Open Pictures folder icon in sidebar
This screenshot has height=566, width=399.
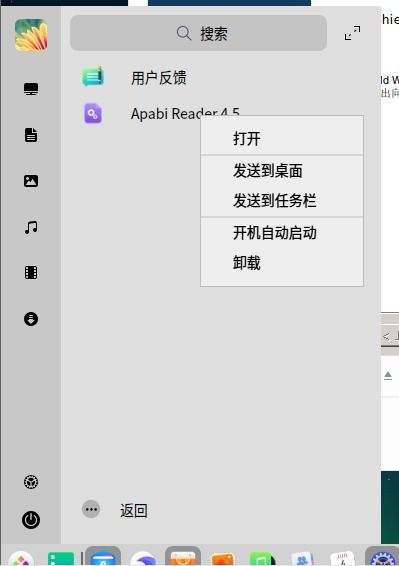tap(31, 181)
